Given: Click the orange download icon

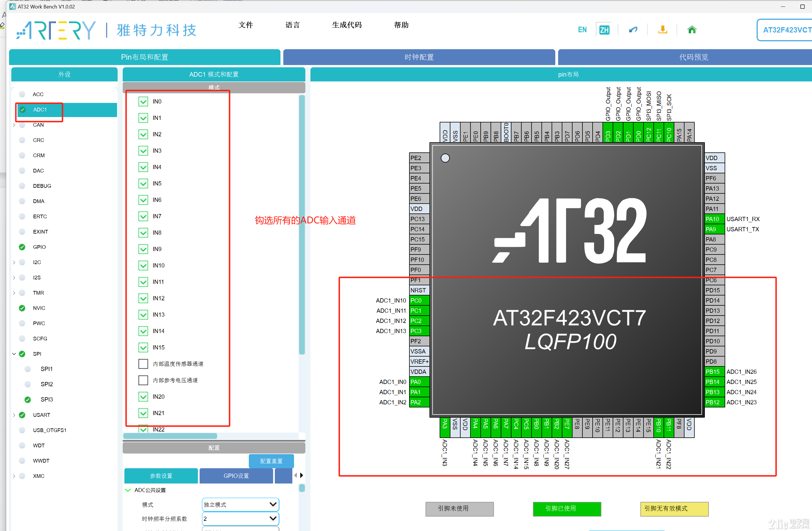Looking at the screenshot, I should tap(662, 30).
